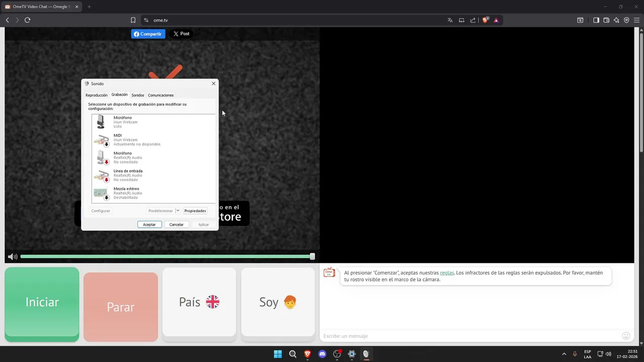The width and height of the screenshot is (644, 362).
Task: Open the Brave VPN shield icon
Action: (x=626, y=20)
